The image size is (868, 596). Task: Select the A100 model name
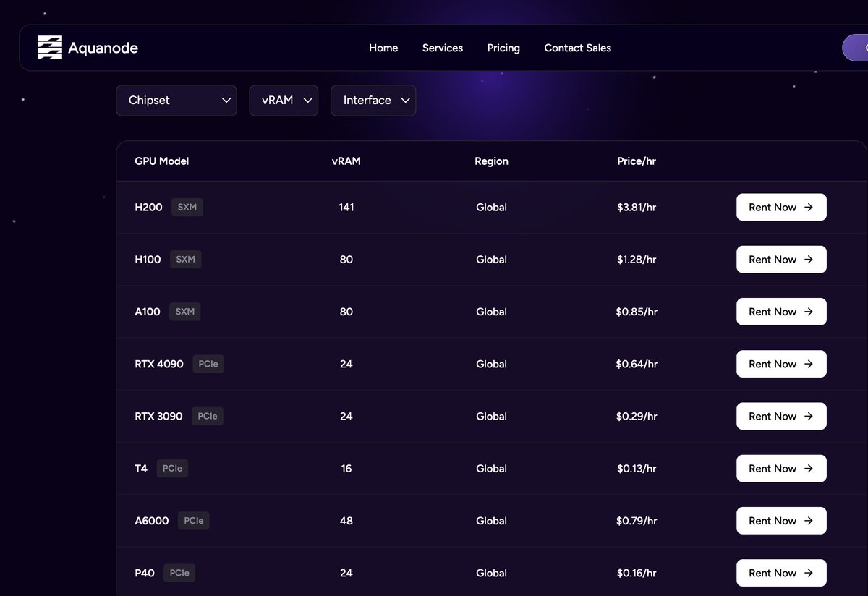148,312
